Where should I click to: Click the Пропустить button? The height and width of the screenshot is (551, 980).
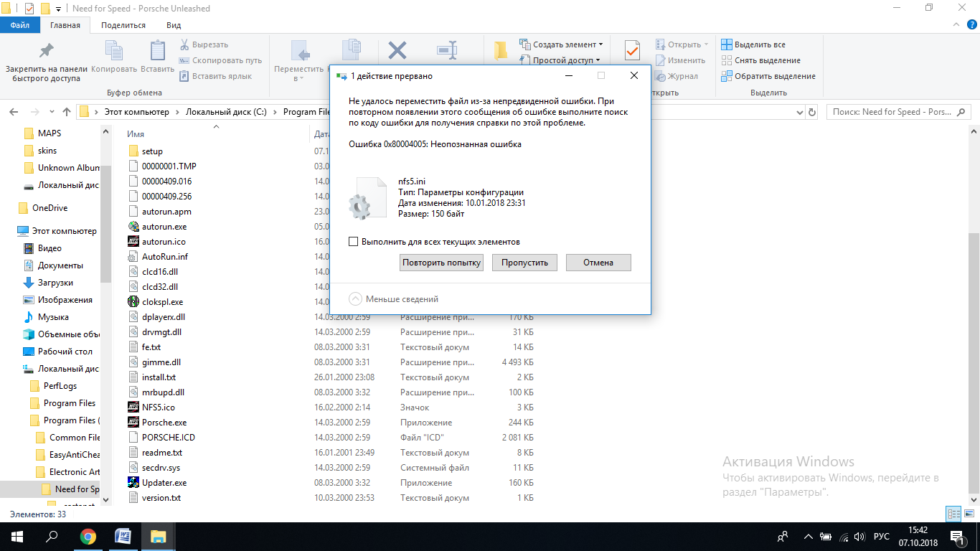click(x=525, y=263)
